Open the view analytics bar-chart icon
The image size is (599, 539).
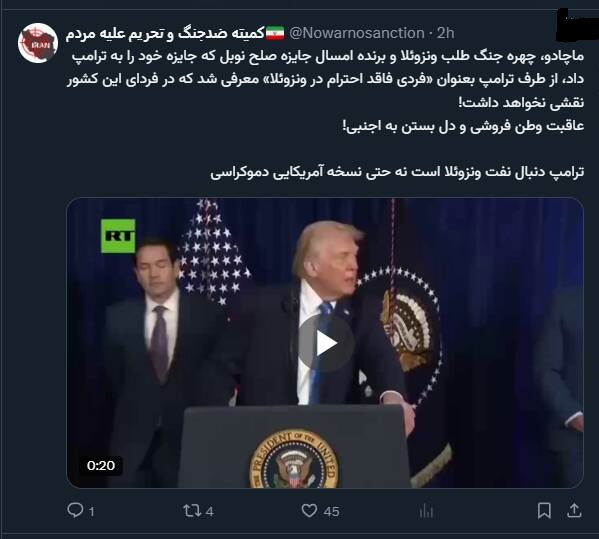[x=426, y=511]
